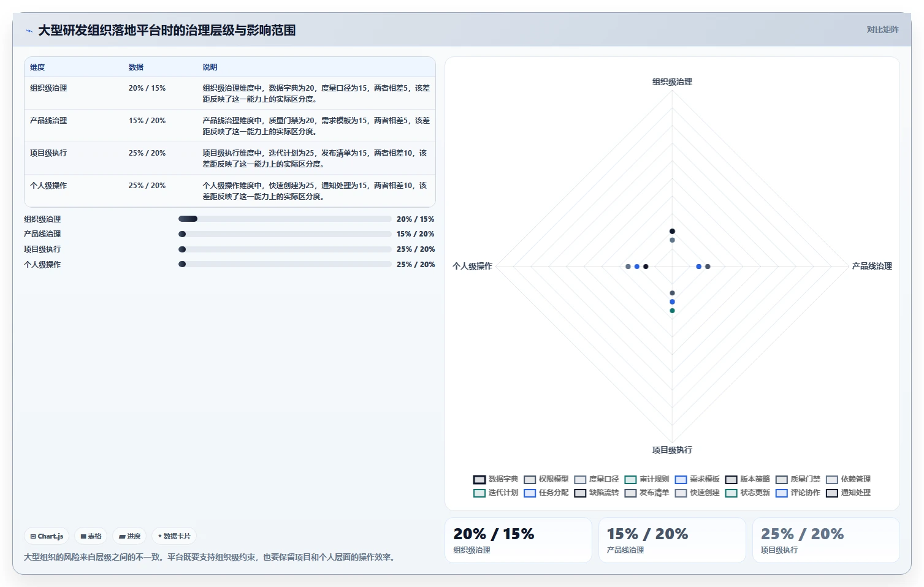Click 个人级操作 description mentioning 快速创建
Image resolution: width=924 pixels, height=587 pixels.
tap(316, 191)
